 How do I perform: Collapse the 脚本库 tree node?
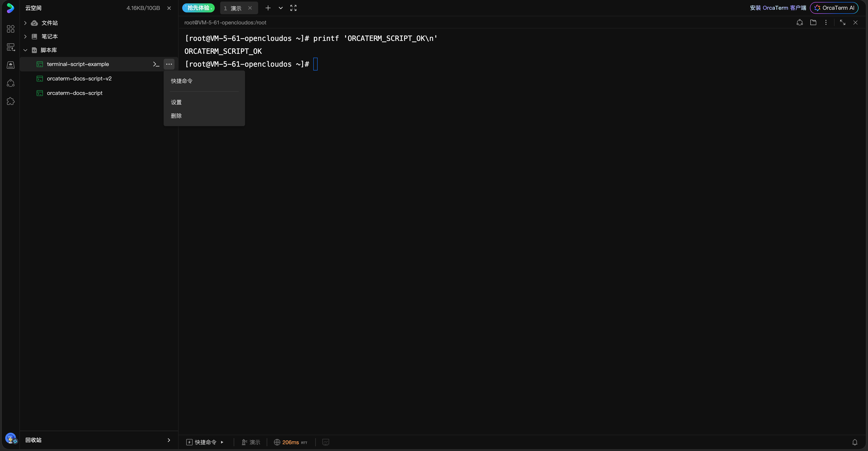(25, 50)
